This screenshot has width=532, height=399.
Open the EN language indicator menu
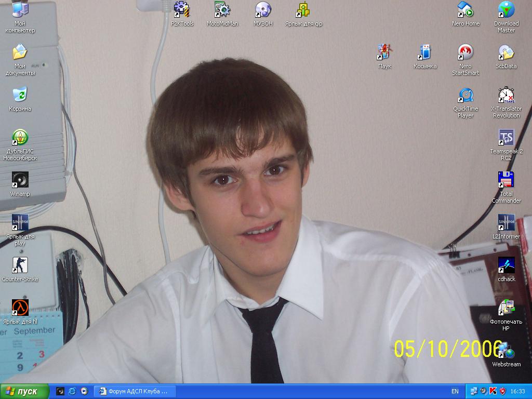(455, 391)
